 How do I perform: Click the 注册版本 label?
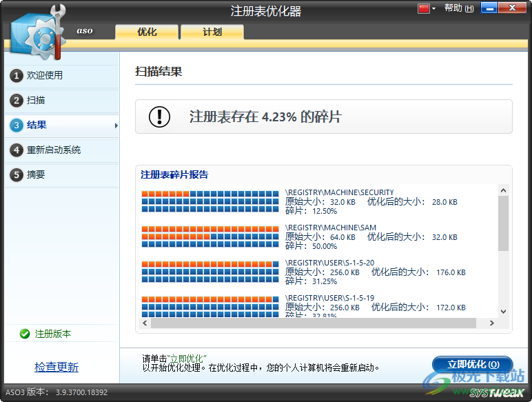click(x=53, y=334)
